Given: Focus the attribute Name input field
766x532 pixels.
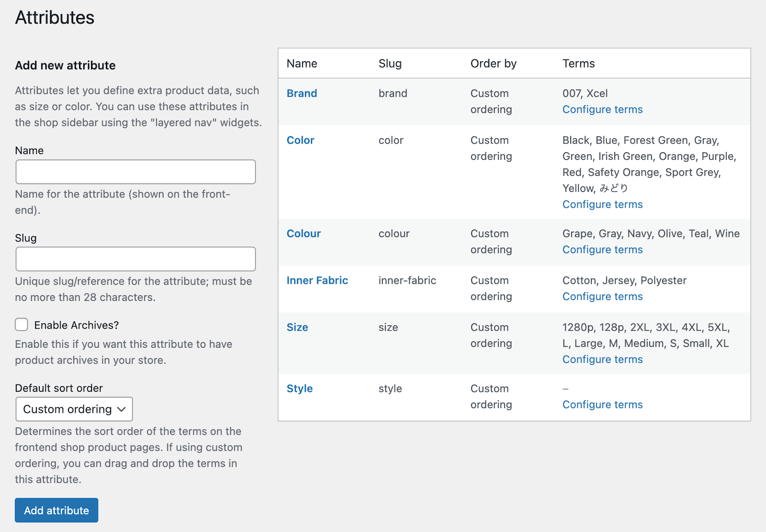Looking at the screenshot, I should pos(135,172).
